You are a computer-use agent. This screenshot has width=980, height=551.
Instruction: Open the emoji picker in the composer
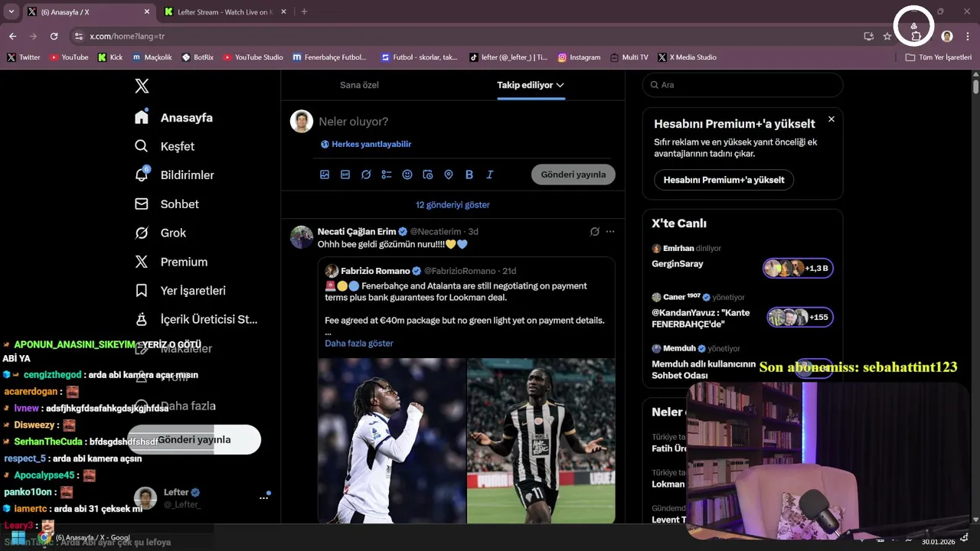coord(407,174)
